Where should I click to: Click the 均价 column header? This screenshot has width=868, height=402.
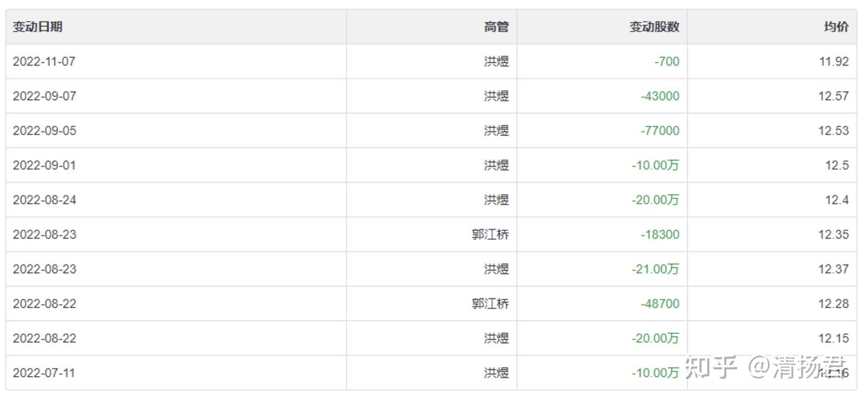[x=836, y=27]
